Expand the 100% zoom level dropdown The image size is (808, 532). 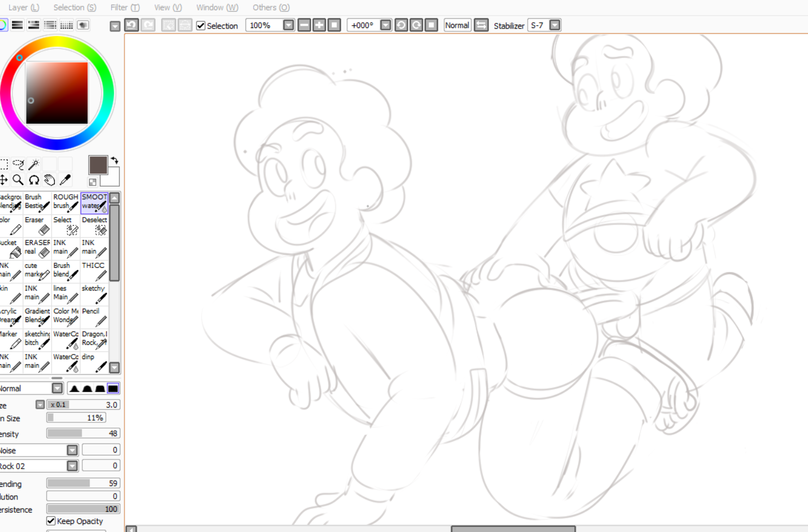(x=288, y=25)
